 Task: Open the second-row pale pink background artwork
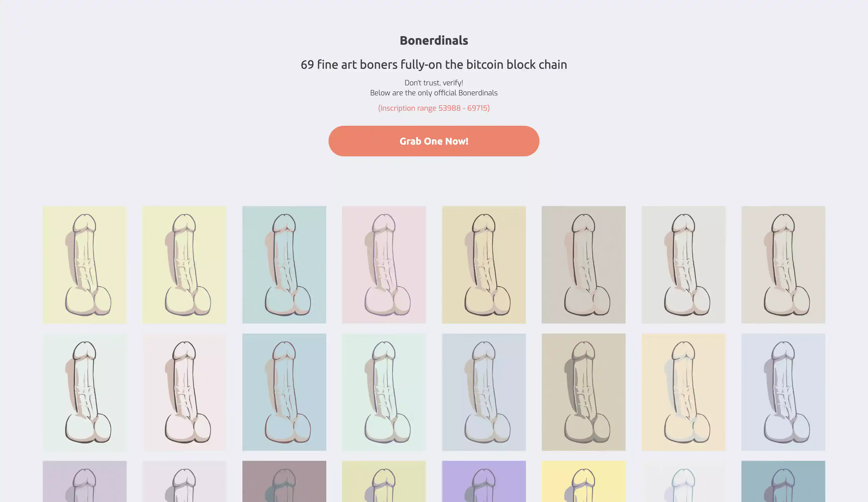pyautogui.click(x=184, y=392)
